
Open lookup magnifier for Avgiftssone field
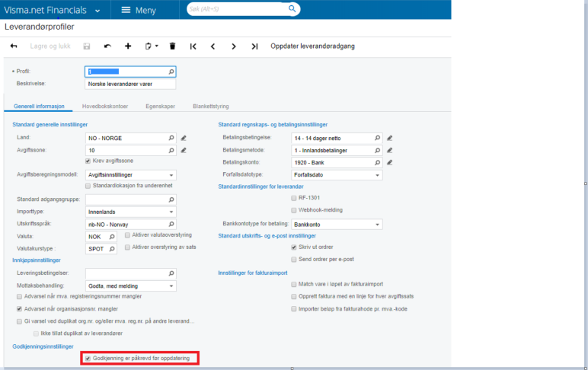tap(171, 150)
